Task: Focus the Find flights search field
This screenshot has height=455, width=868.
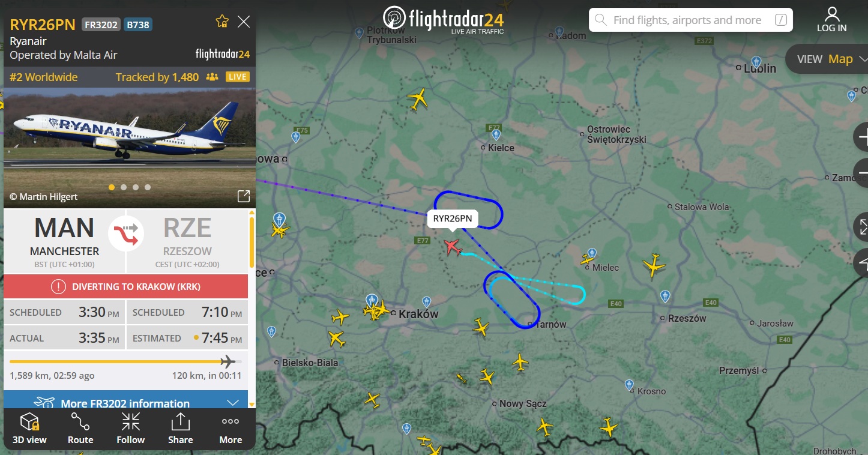Action: pyautogui.click(x=690, y=20)
